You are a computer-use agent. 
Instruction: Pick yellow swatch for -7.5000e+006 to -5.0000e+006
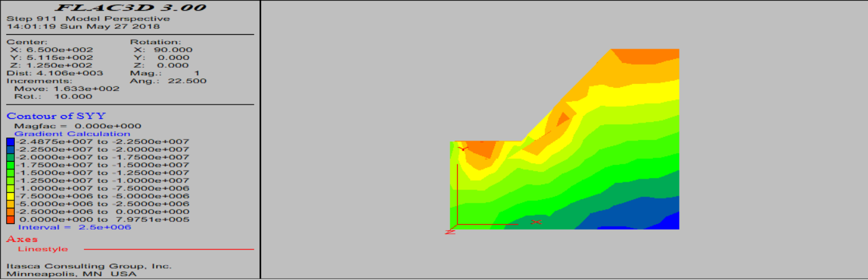(9, 196)
